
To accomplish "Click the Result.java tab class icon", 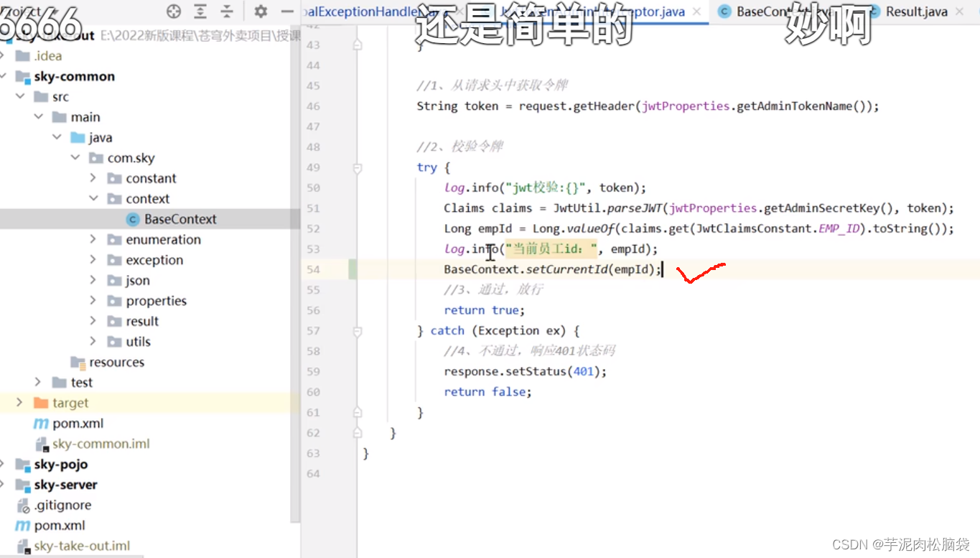I will pos(874,11).
